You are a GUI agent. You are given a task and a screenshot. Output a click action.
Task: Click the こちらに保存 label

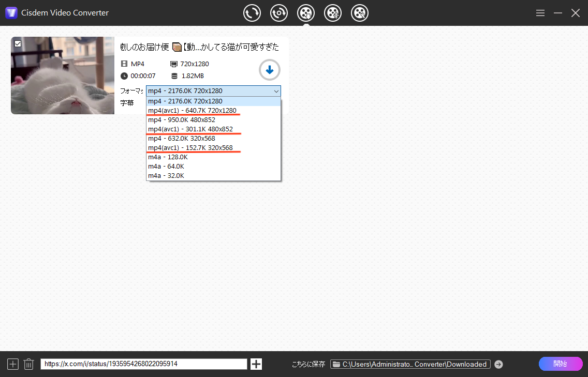(x=308, y=364)
